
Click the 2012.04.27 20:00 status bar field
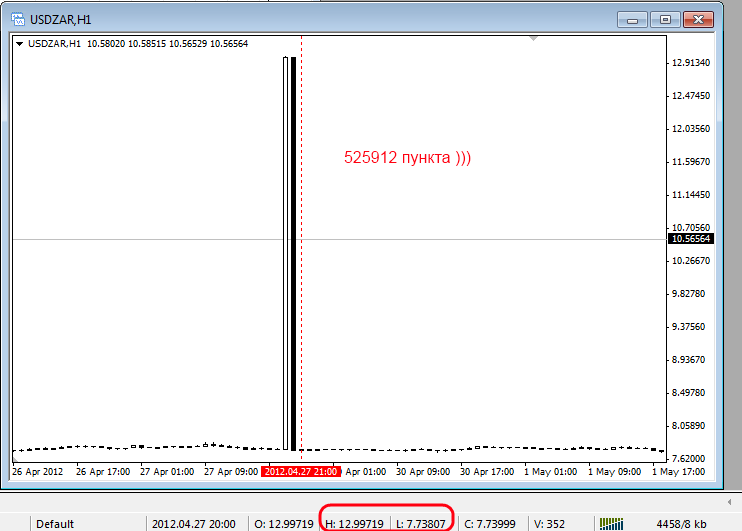194,524
